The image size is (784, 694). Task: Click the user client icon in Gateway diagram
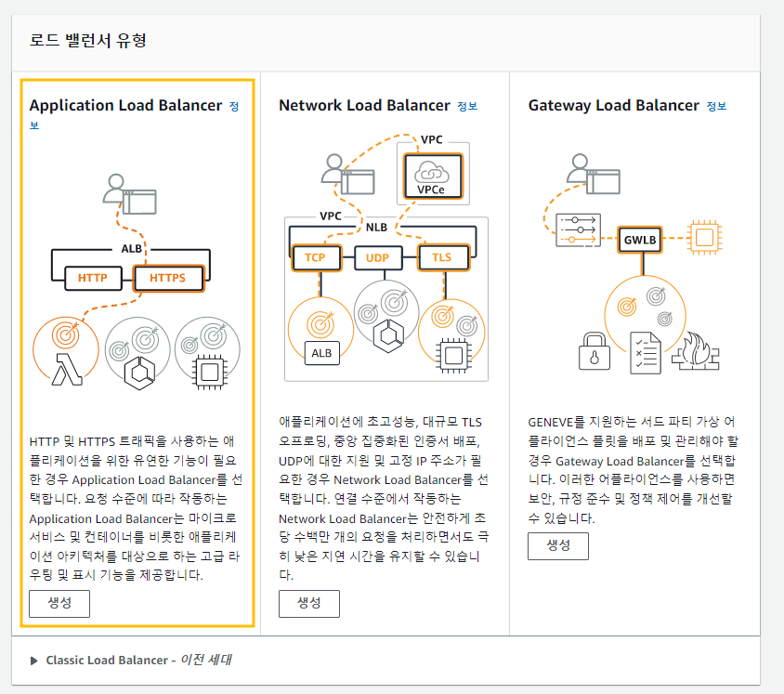point(594,174)
